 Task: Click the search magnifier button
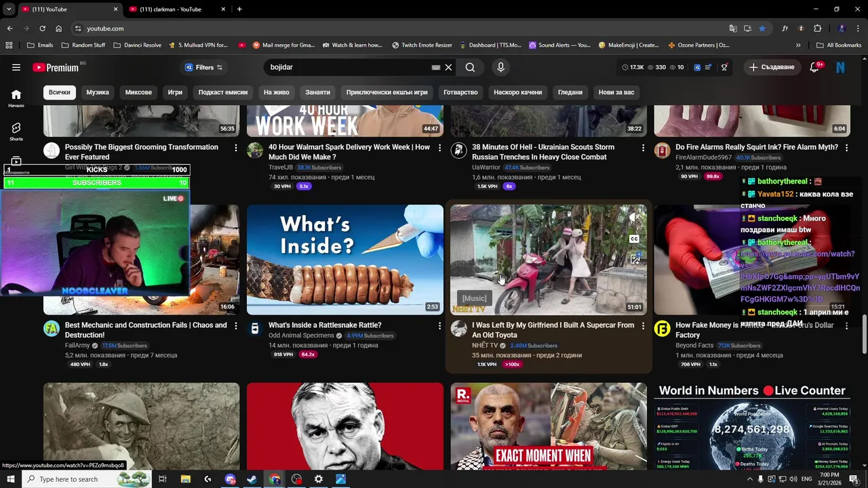[470, 67]
